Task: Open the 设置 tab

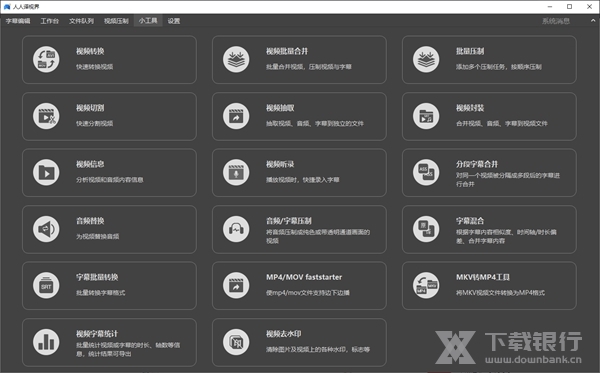Action: 174,21
